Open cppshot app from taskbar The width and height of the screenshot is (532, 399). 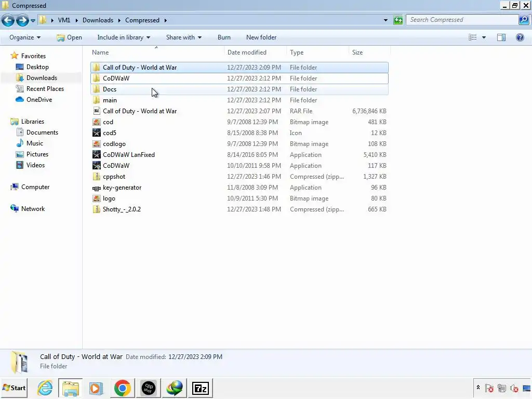point(148,388)
